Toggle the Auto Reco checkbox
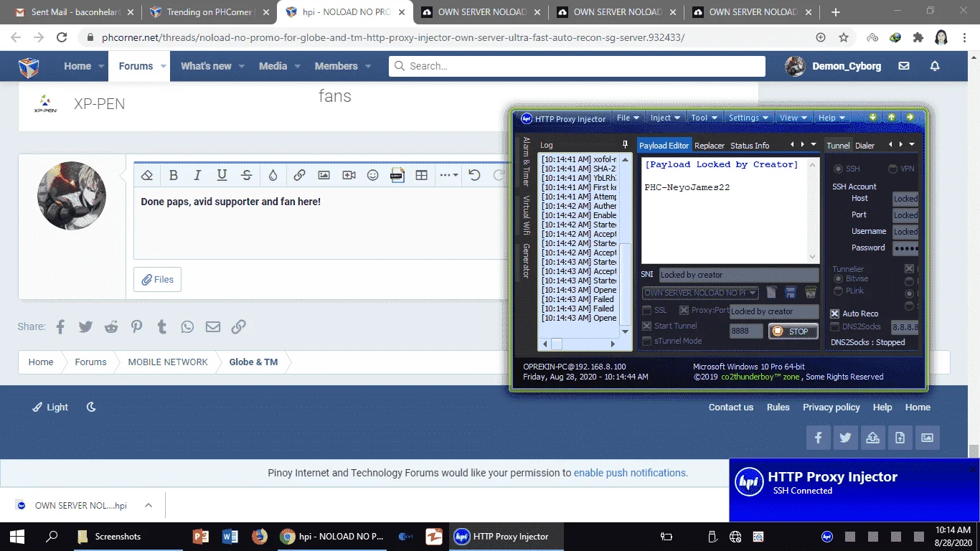Viewport: 980px width, 551px height. pos(835,314)
